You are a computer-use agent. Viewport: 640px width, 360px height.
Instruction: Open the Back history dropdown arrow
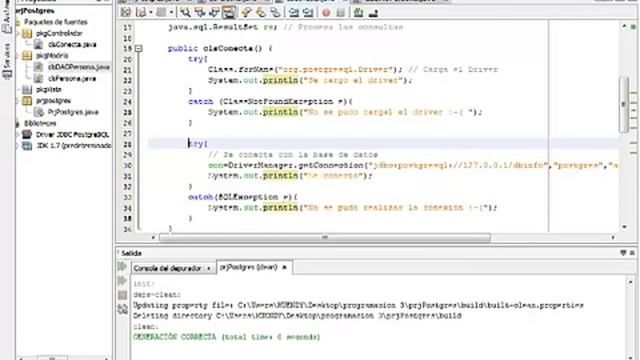[x=150, y=13]
